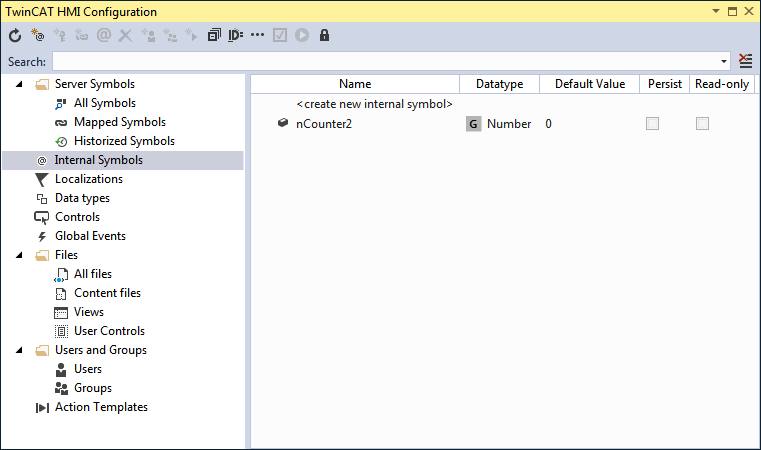This screenshot has width=761, height=450.
Task: Click the <create new internal symbol> row
Action: tap(374, 104)
